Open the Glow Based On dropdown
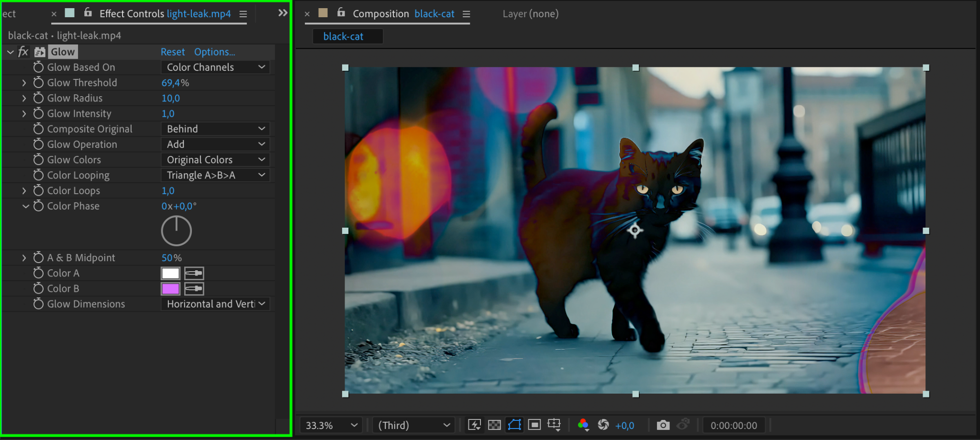Screen dimensions: 980x440 [215, 67]
